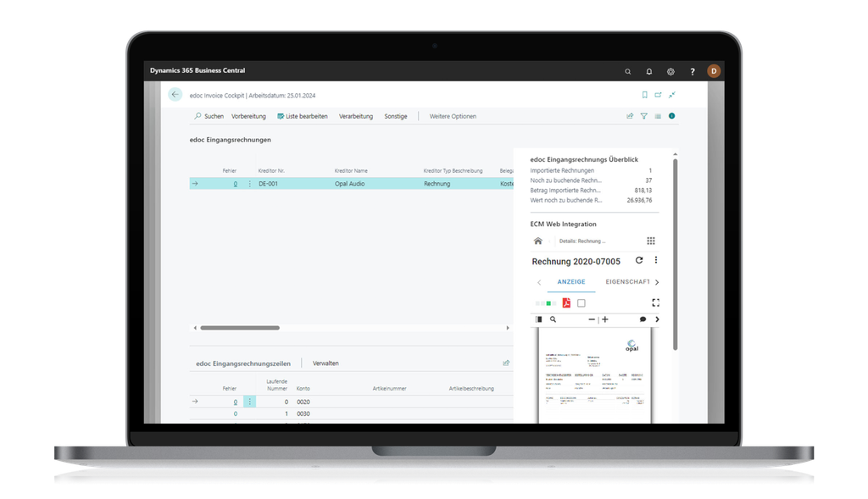Switch the list layout view icon
868x499 pixels.
(658, 116)
